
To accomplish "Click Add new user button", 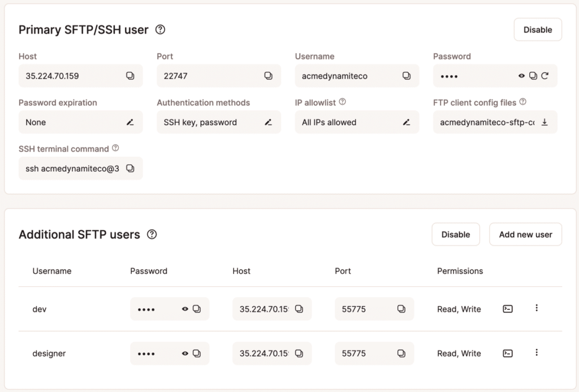I will tap(525, 234).
